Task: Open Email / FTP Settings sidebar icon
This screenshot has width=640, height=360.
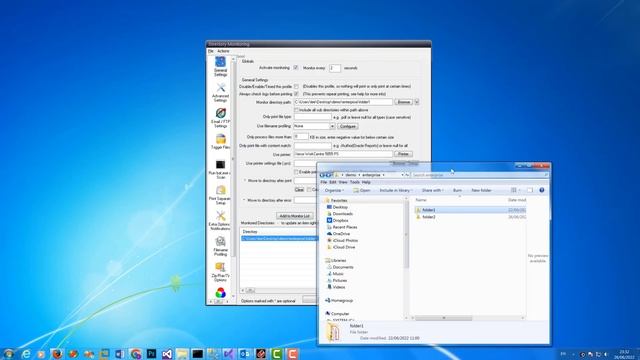Action: click(221, 118)
